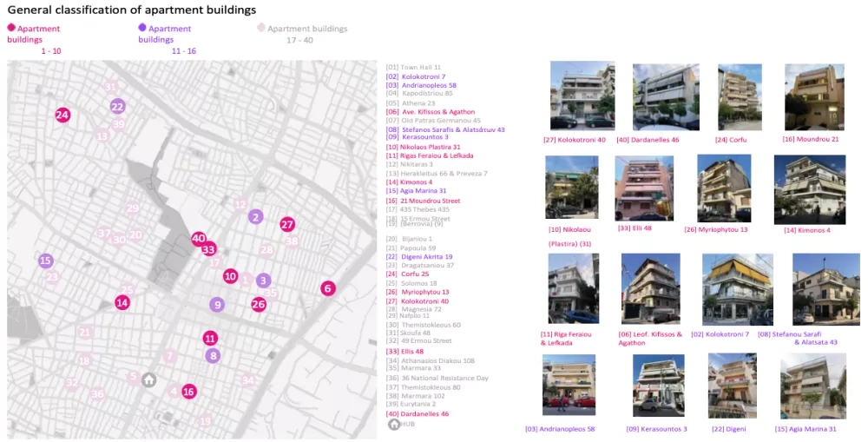The width and height of the screenshot is (868, 442).
Task: Select the pink map marker 11
Action: click(x=210, y=338)
